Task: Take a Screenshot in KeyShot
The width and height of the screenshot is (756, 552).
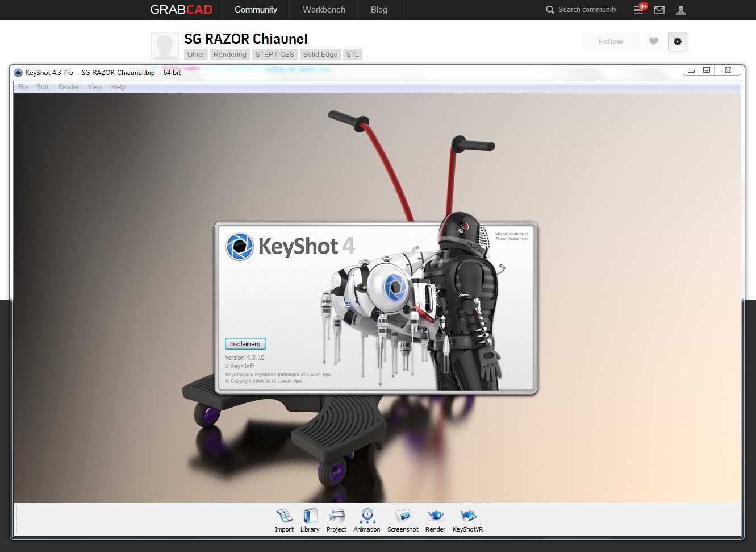Action: 403,520
